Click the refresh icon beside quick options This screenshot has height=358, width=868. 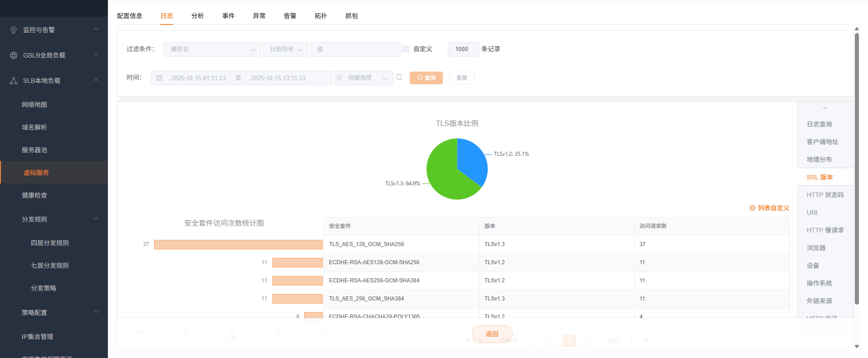[399, 77]
